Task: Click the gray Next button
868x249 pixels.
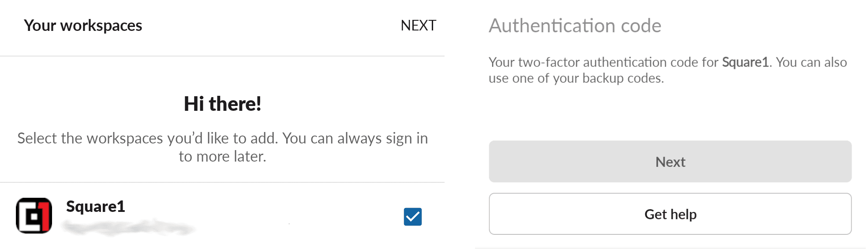Action: (670, 162)
